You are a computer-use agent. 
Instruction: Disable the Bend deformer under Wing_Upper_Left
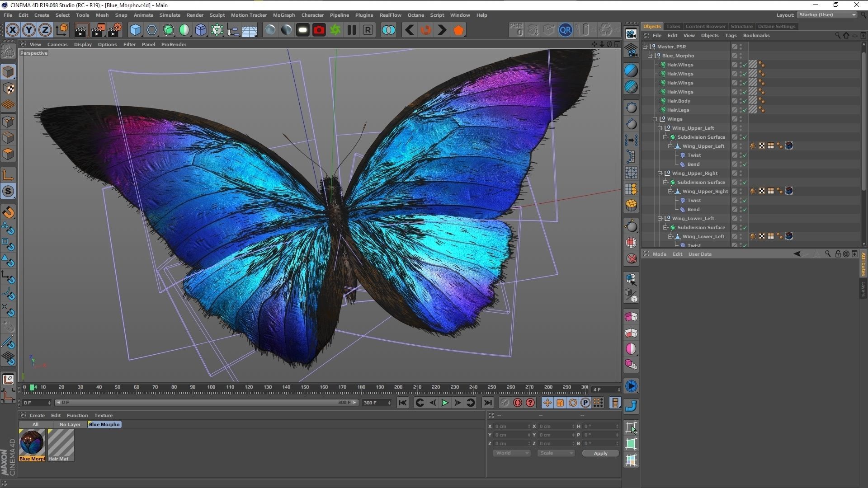(745, 164)
